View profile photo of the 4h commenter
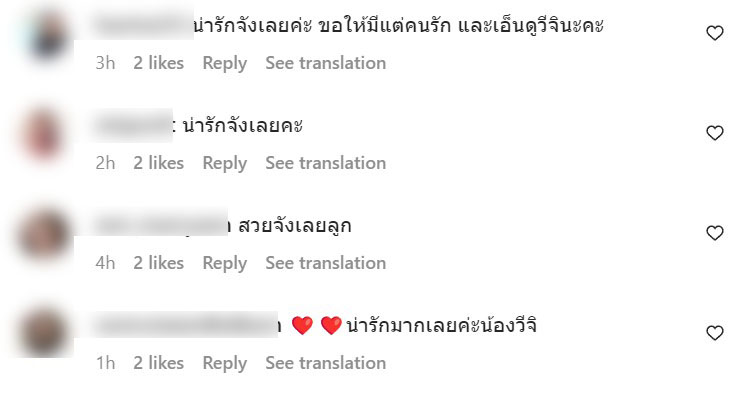Screen dimensions: 740x393 44,236
